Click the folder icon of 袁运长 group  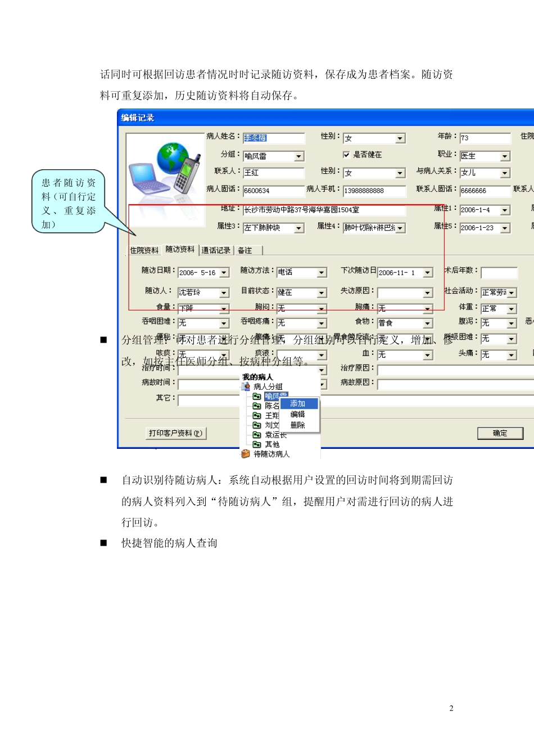point(256,434)
